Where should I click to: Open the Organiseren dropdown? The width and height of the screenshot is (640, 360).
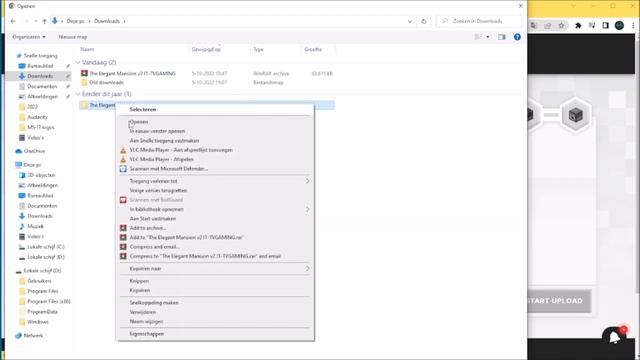click(x=29, y=37)
